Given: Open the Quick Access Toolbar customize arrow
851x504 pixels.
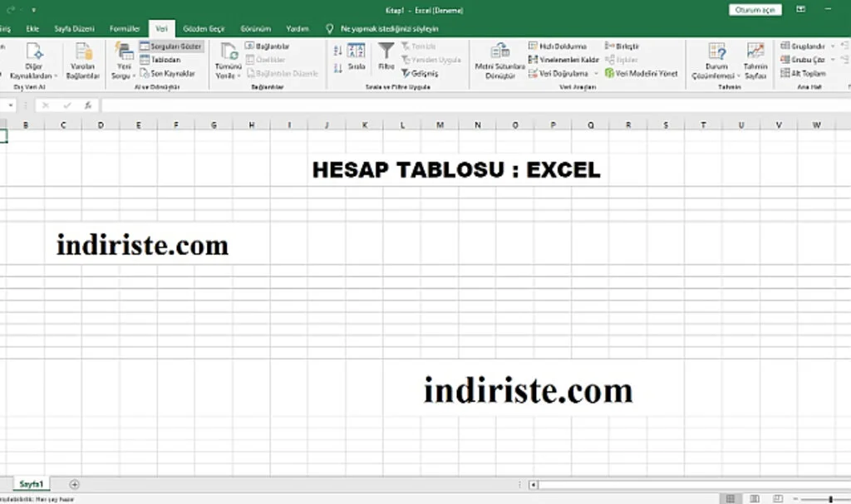Looking at the screenshot, I should 33,10.
